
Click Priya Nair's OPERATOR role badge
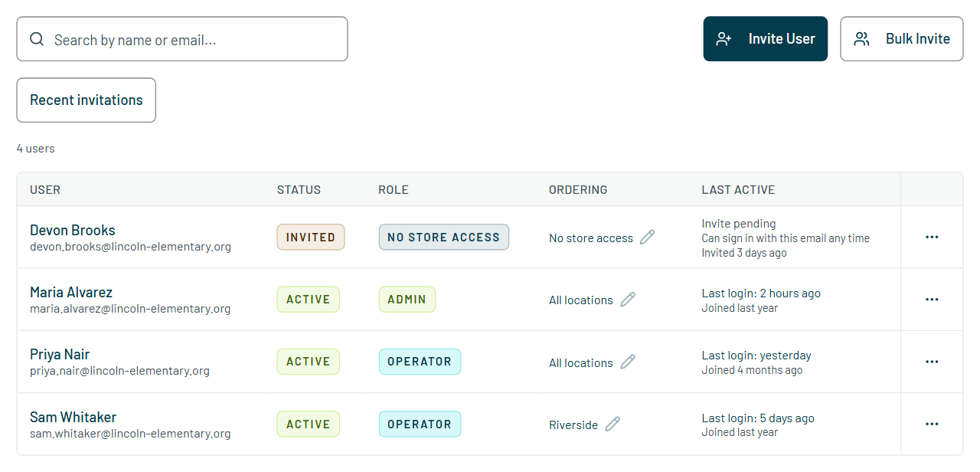point(420,362)
